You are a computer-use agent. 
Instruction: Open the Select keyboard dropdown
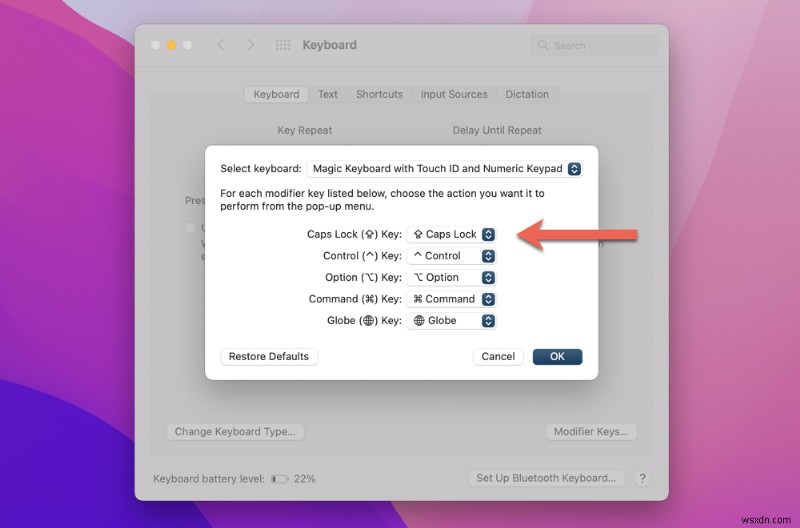(444, 169)
